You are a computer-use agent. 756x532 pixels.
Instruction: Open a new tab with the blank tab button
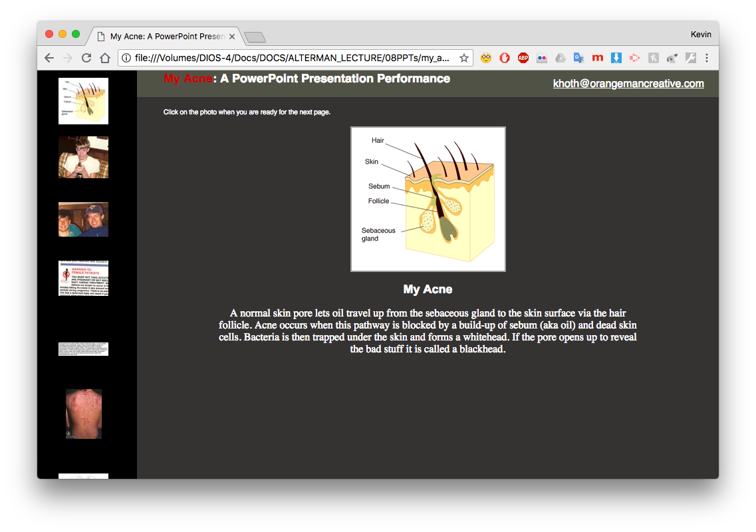255,37
